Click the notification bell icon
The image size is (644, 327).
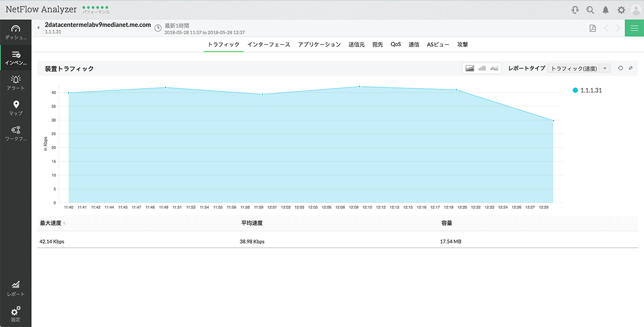pos(606,9)
